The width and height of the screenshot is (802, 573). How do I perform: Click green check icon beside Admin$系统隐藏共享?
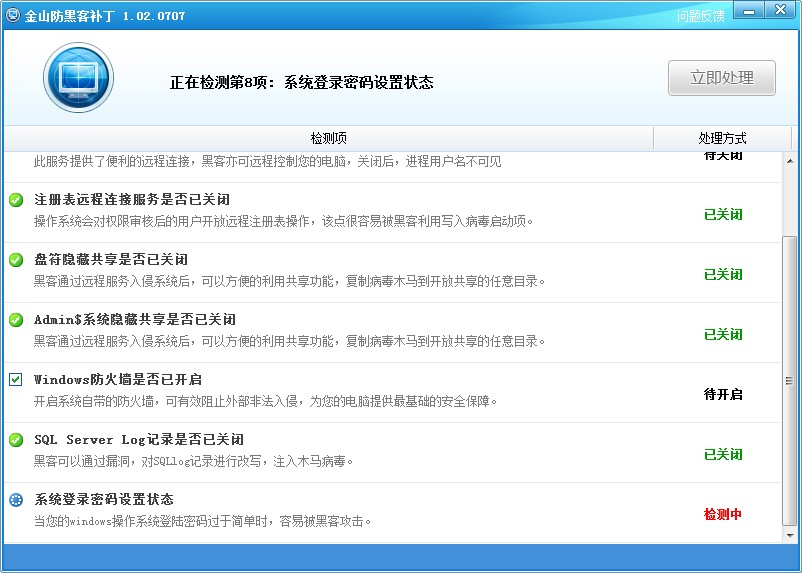pos(16,320)
